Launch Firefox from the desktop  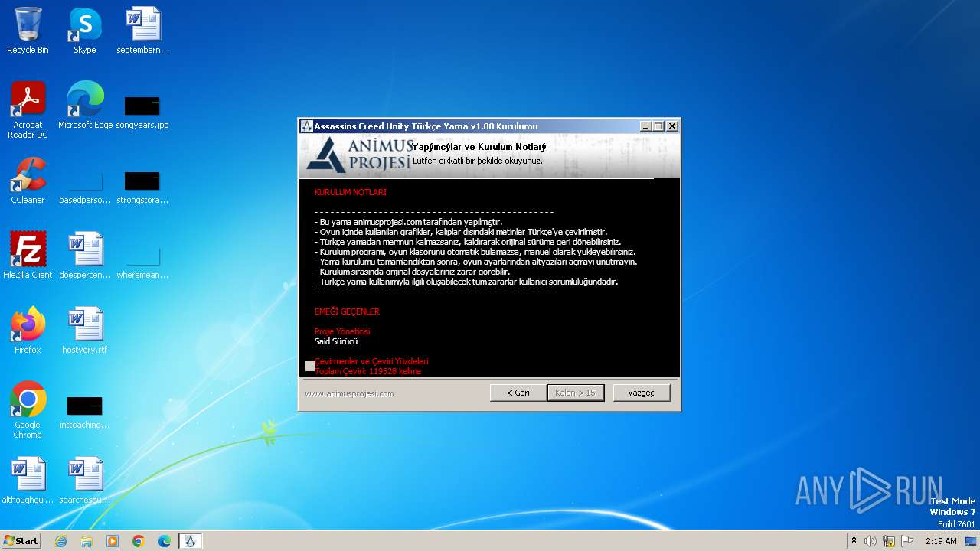coord(28,331)
